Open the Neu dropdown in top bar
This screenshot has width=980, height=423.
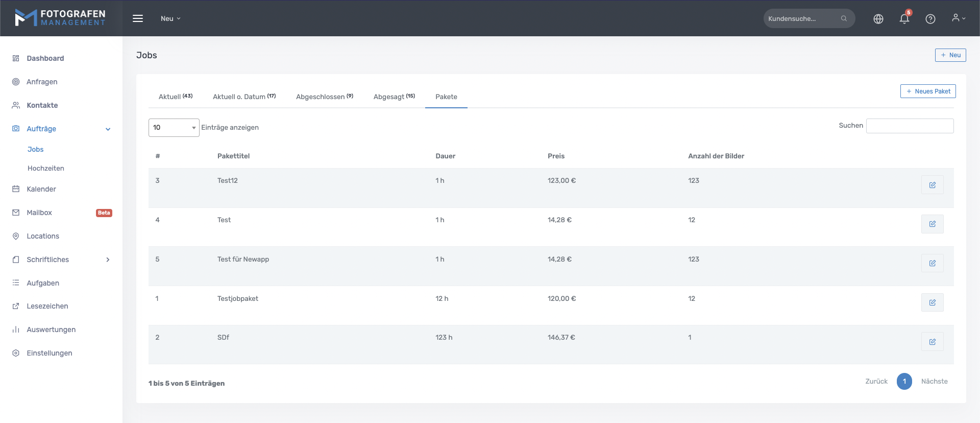pyautogui.click(x=170, y=19)
